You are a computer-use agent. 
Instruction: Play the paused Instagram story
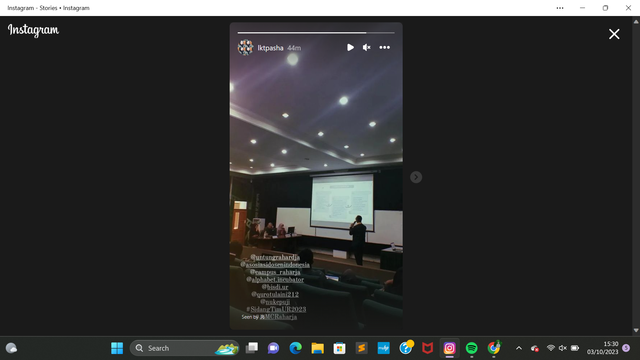point(350,47)
